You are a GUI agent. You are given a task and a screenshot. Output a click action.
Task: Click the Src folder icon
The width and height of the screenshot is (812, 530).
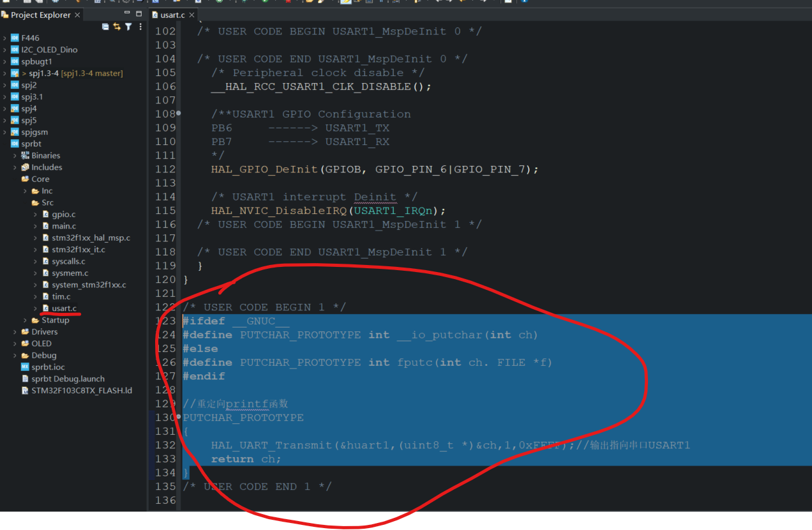35,202
